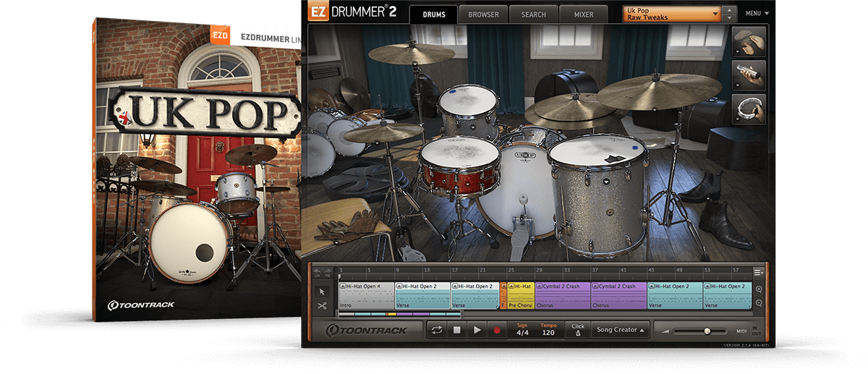Click the song overview scrollbar under the track
The width and height of the screenshot is (868, 374).
pos(399,314)
